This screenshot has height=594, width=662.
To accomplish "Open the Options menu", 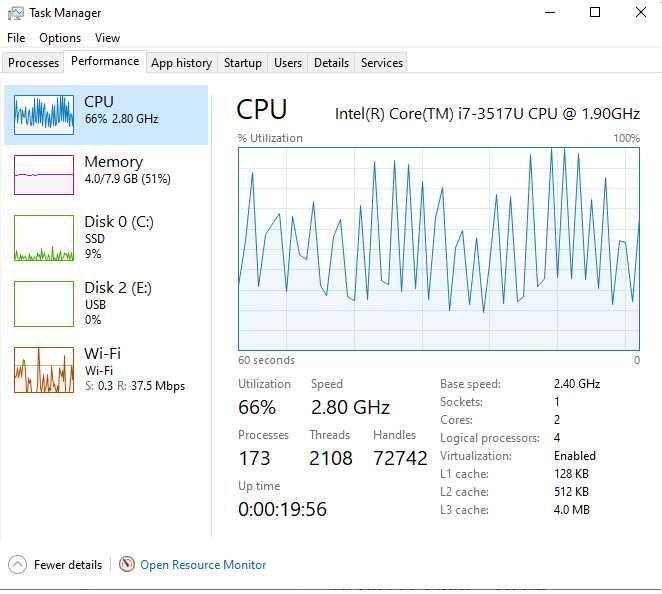I will click(x=60, y=38).
